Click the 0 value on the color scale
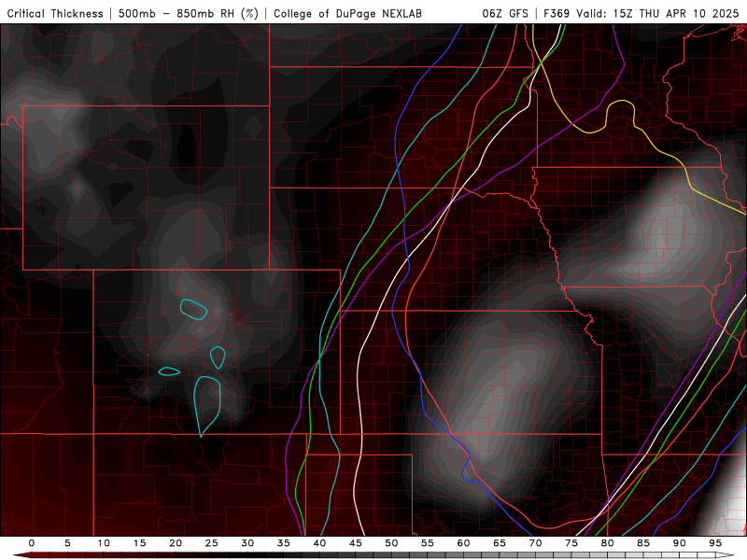The width and height of the screenshot is (747, 560). [x=32, y=543]
